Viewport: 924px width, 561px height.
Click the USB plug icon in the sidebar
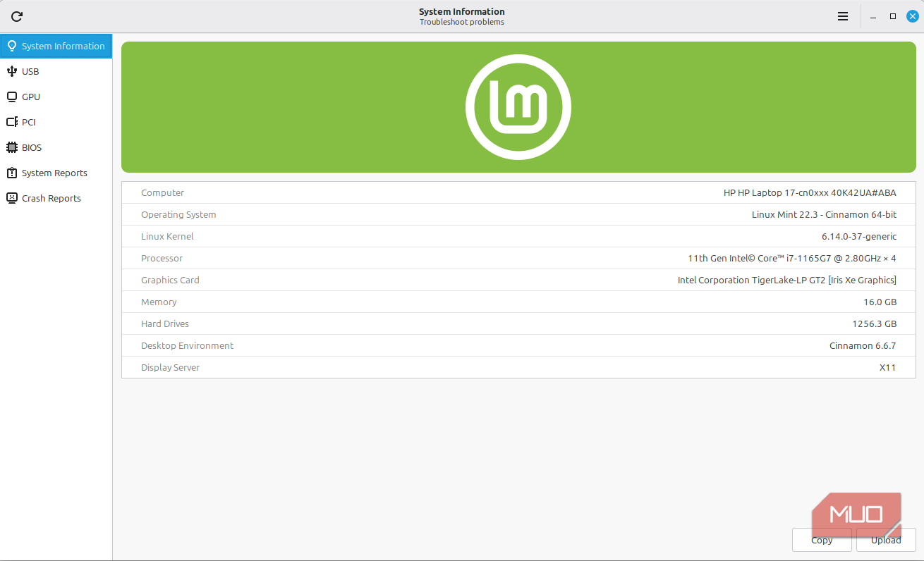click(x=12, y=71)
